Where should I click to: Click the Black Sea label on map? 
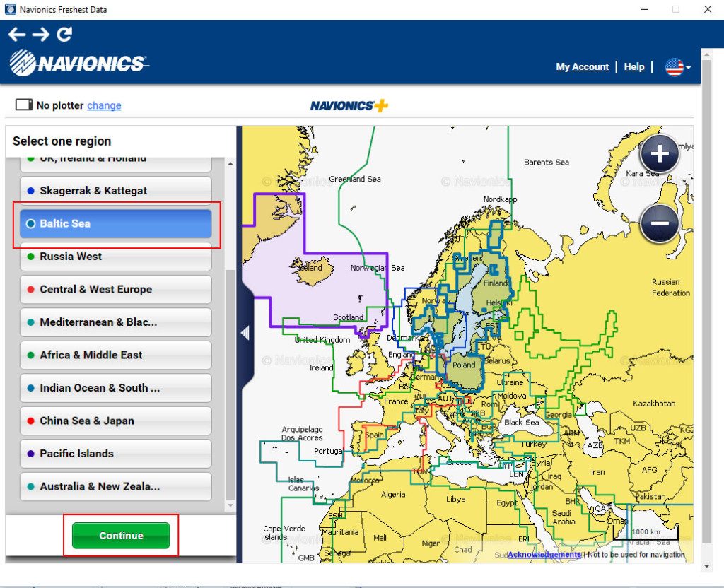(x=521, y=423)
